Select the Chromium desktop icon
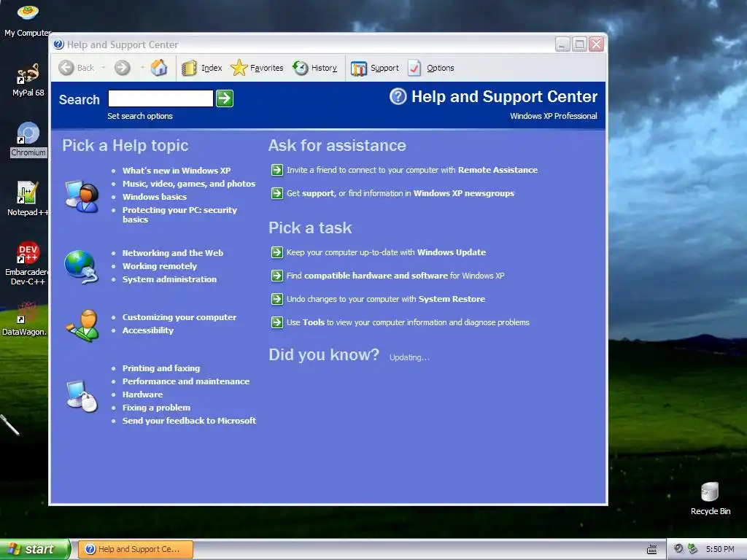747x560 pixels. [28, 139]
